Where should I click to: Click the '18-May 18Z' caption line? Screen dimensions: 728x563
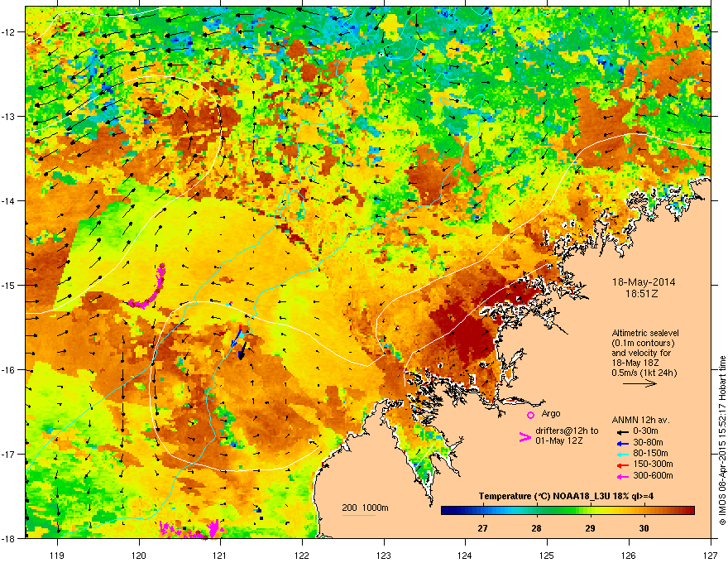coord(635,363)
